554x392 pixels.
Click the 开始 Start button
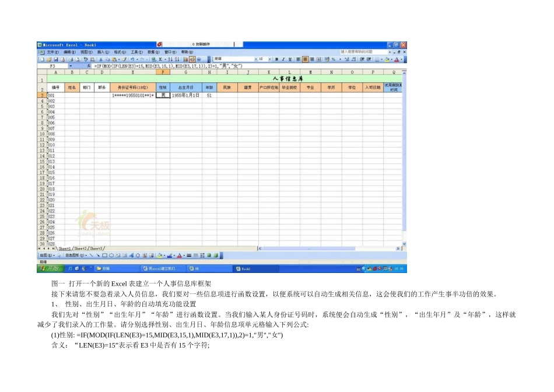[50, 269]
